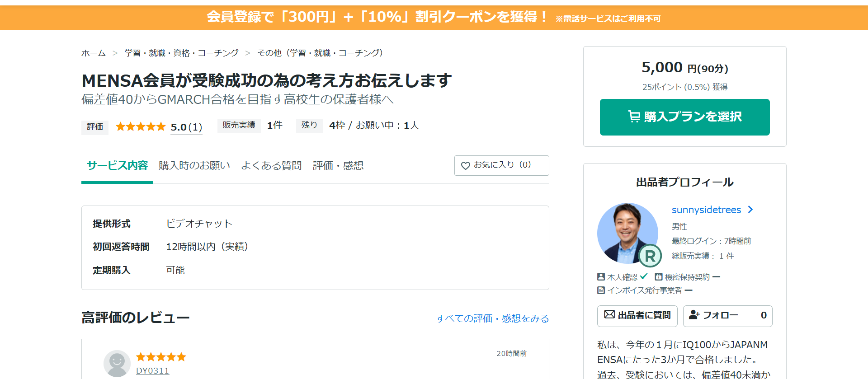Click the heart icon in the お気に入り button

click(x=465, y=166)
